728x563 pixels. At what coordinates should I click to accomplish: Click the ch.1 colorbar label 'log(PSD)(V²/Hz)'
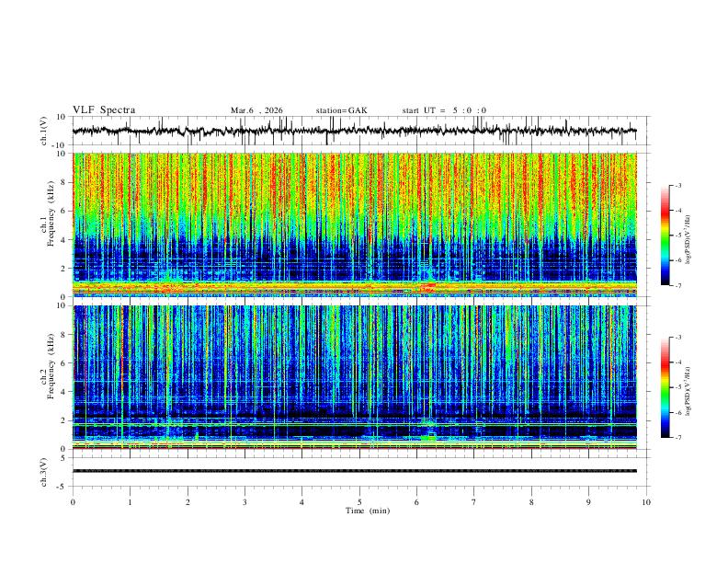tap(688, 240)
